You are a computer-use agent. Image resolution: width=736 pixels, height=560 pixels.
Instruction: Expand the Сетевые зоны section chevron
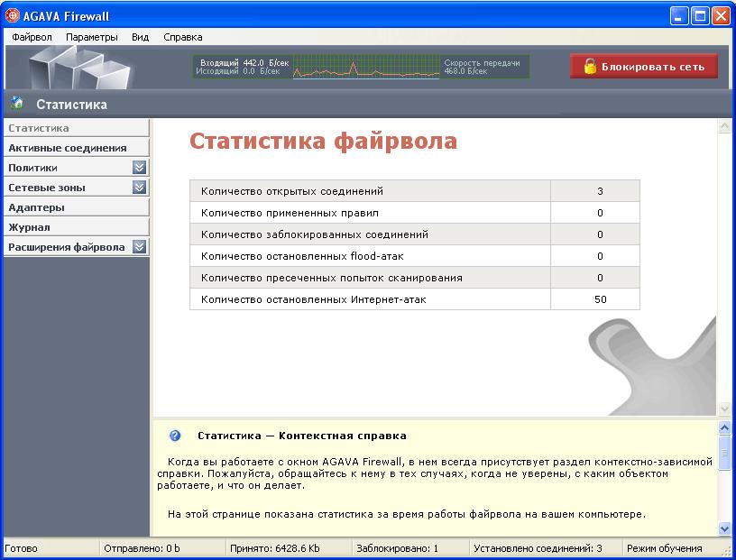[139, 188]
